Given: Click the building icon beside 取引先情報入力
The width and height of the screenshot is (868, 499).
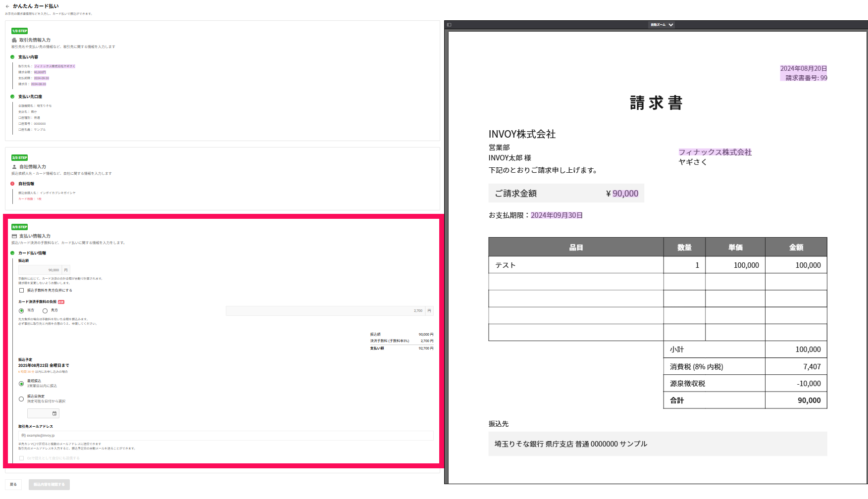Looking at the screenshot, I should click(14, 40).
